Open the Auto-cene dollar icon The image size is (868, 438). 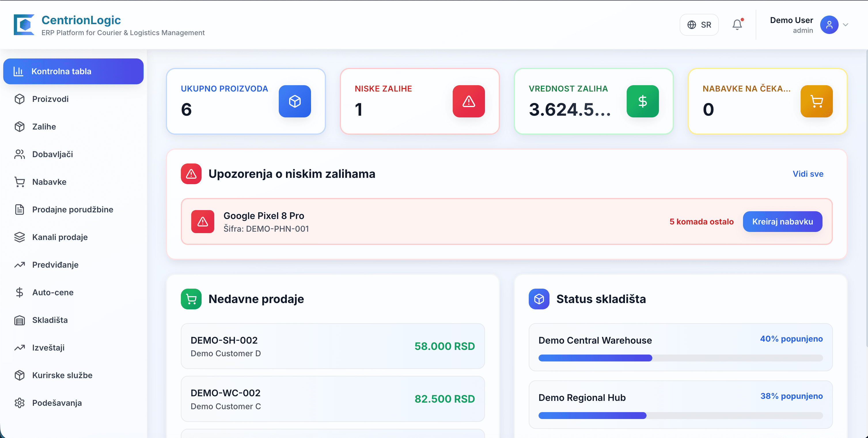19,292
